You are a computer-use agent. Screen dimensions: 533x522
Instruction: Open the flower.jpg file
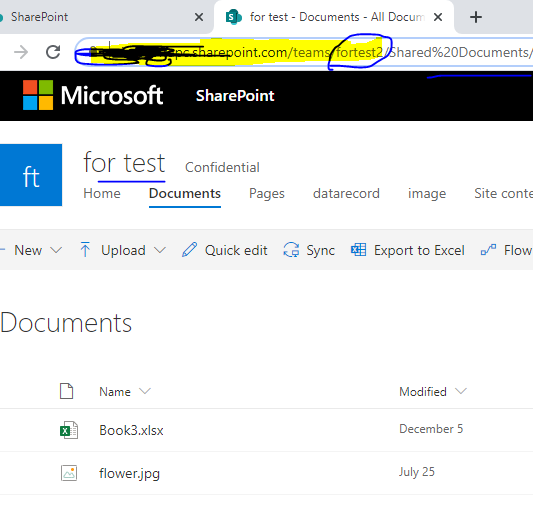pyautogui.click(x=130, y=474)
